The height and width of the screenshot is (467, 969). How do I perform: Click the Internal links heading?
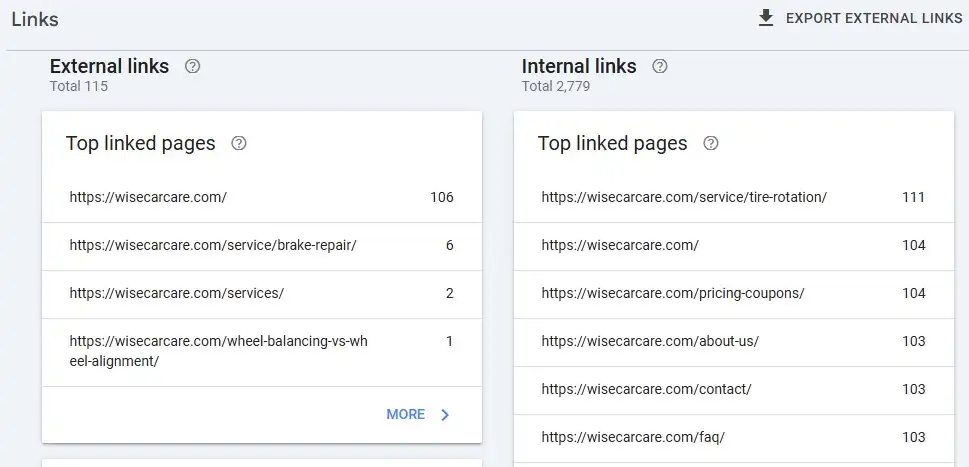(x=579, y=66)
